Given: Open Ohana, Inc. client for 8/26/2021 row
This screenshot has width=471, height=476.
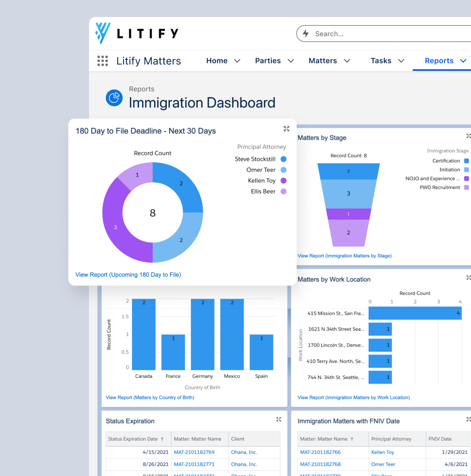Looking at the screenshot, I should (244, 464).
